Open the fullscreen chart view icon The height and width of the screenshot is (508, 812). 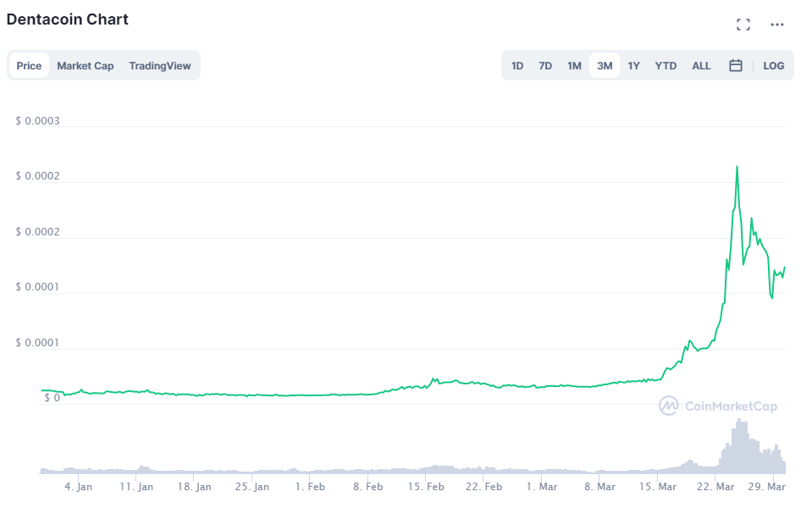743,25
